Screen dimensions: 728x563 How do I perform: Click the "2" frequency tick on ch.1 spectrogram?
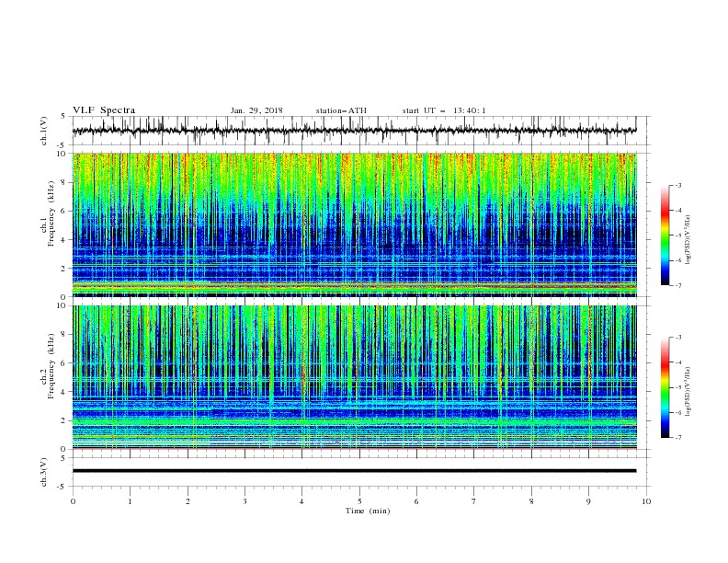[64, 268]
